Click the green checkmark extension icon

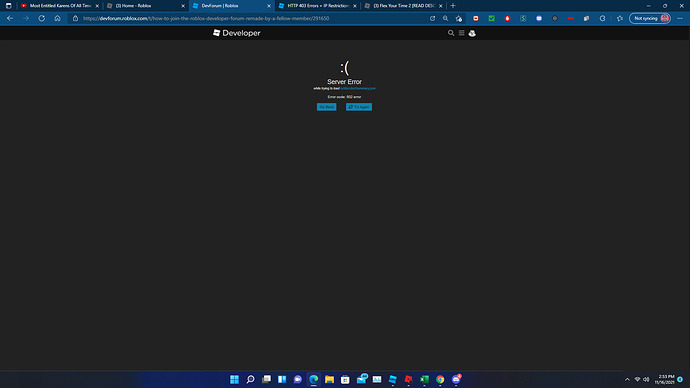click(x=492, y=18)
